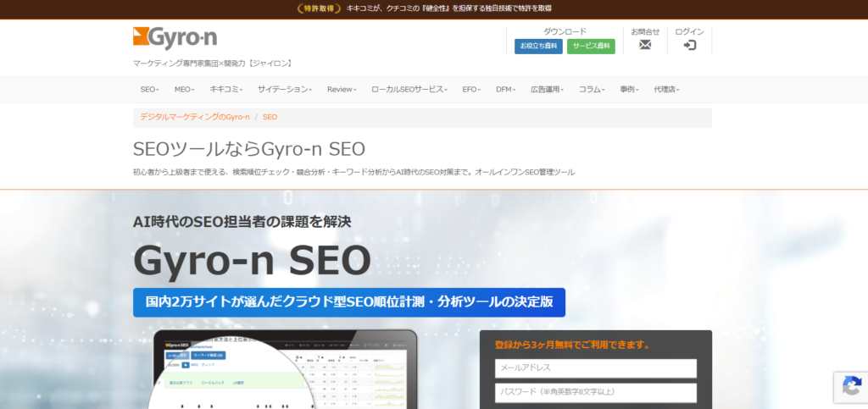Click the マーケティング専門家集団×開発力 tagline
Image resolution: width=868 pixels, height=409 pixels.
click(213, 64)
